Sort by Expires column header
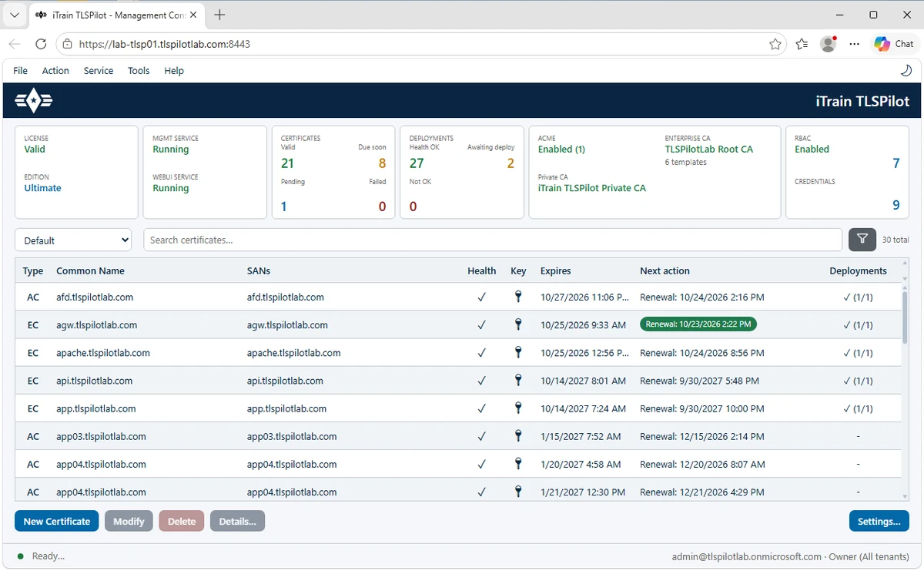Screen dimensions: 924x571 point(556,270)
